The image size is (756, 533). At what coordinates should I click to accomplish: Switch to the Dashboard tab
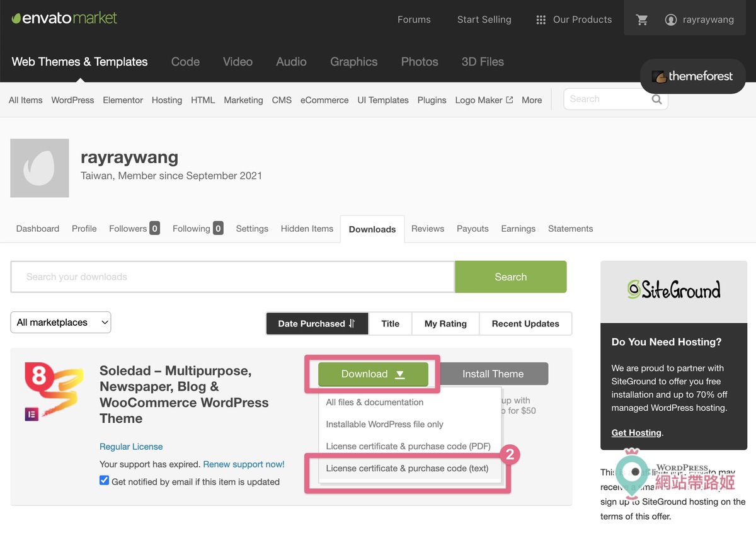click(x=38, y=229)
